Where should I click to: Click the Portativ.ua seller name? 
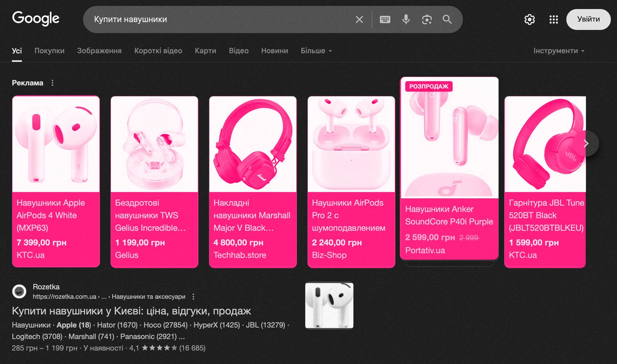(x=425, y=250)
